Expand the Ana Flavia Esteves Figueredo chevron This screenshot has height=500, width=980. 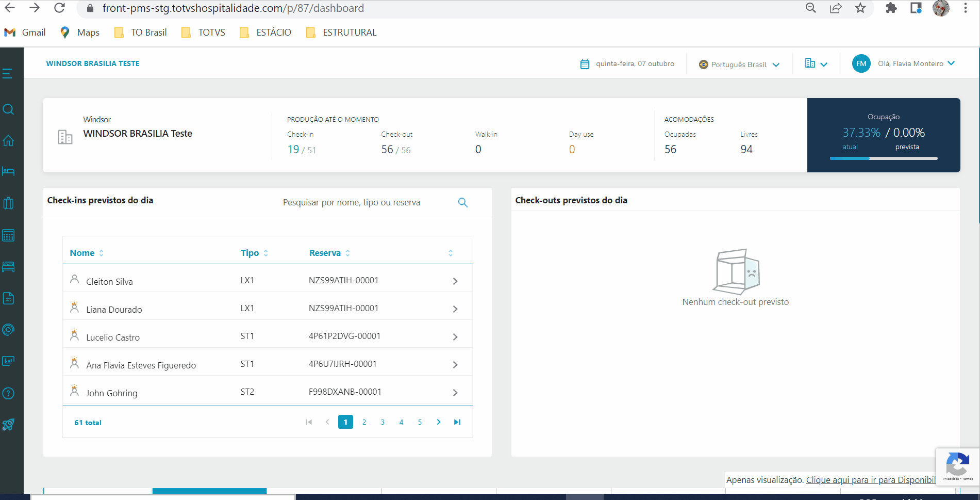(x=455, y=365)
